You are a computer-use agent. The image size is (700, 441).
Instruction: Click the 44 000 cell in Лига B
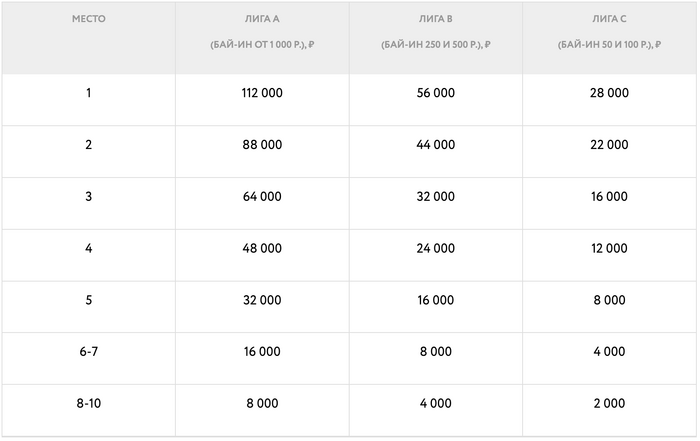click(x=435, y=145)
